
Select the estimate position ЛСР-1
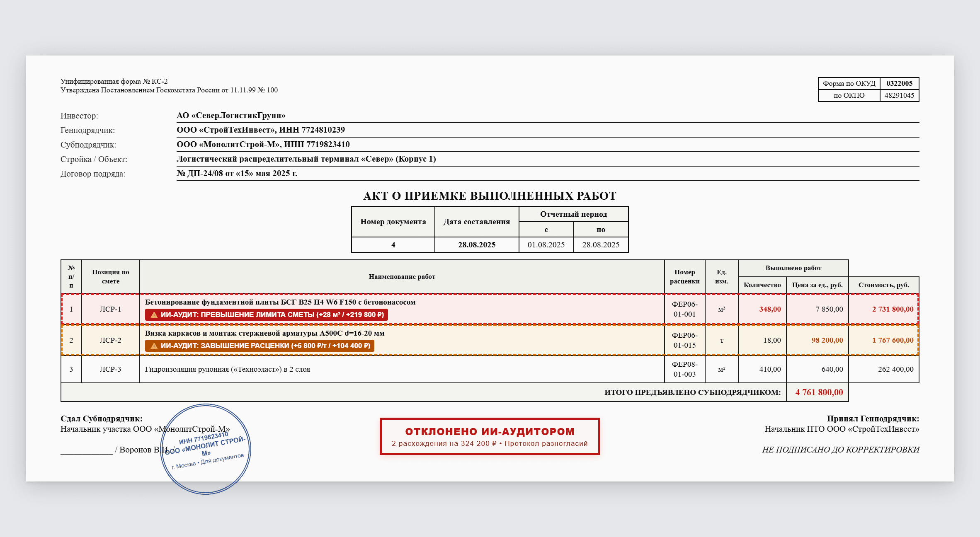(x=110, y=309)
